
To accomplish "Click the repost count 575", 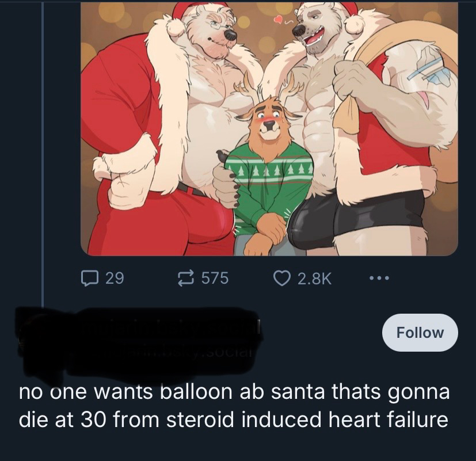I will click(x=215, y=279).
